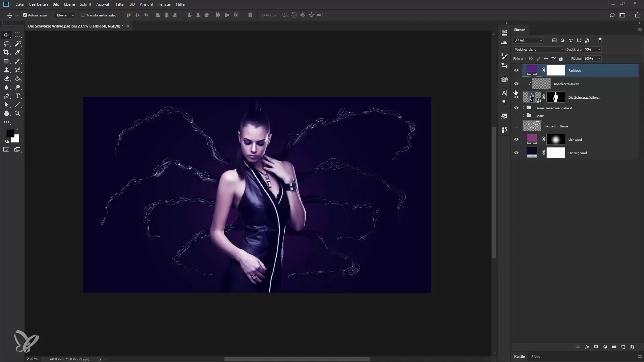Add layer style via fx icon
Viewport: 644px width, 362px height.
click(587, 347)
